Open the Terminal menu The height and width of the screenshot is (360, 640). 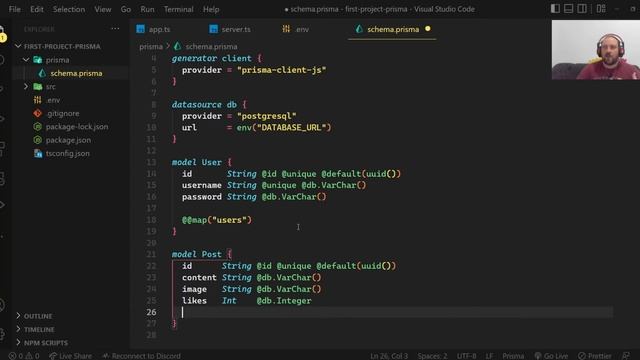[178, 9]
